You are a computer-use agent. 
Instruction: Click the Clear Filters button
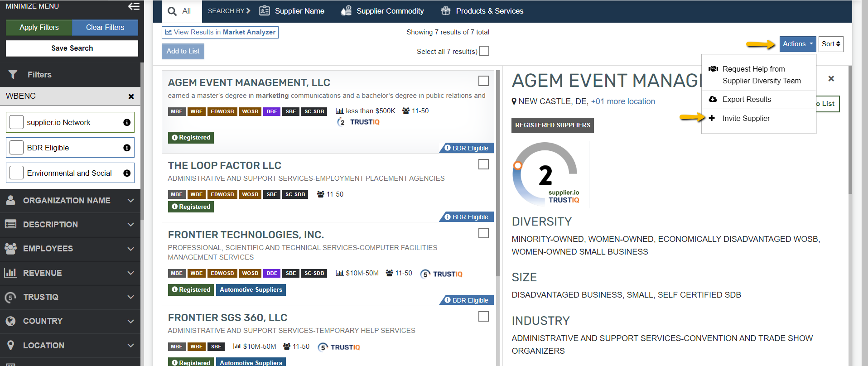105,28
